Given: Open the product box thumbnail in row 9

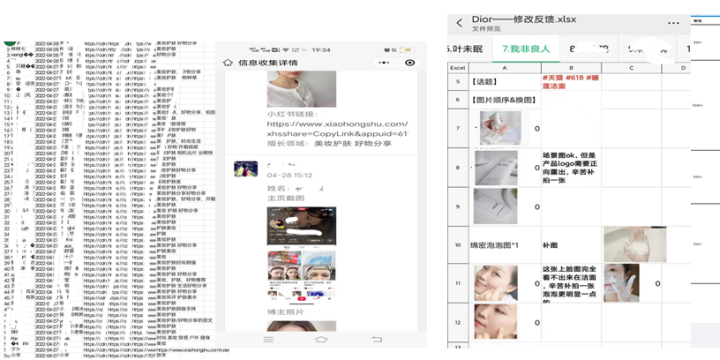Looking at the screenshot, I should click(495, 206).
